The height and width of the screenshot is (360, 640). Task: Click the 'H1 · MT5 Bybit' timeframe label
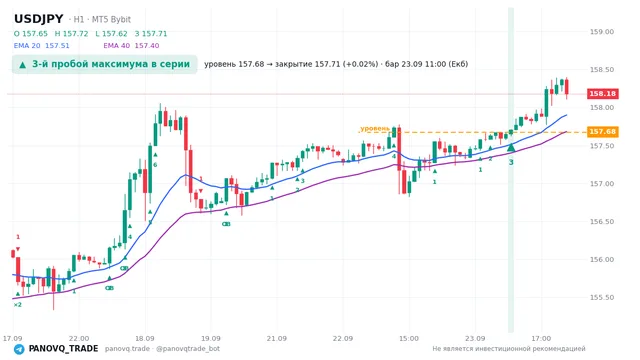tap(102, 19)
